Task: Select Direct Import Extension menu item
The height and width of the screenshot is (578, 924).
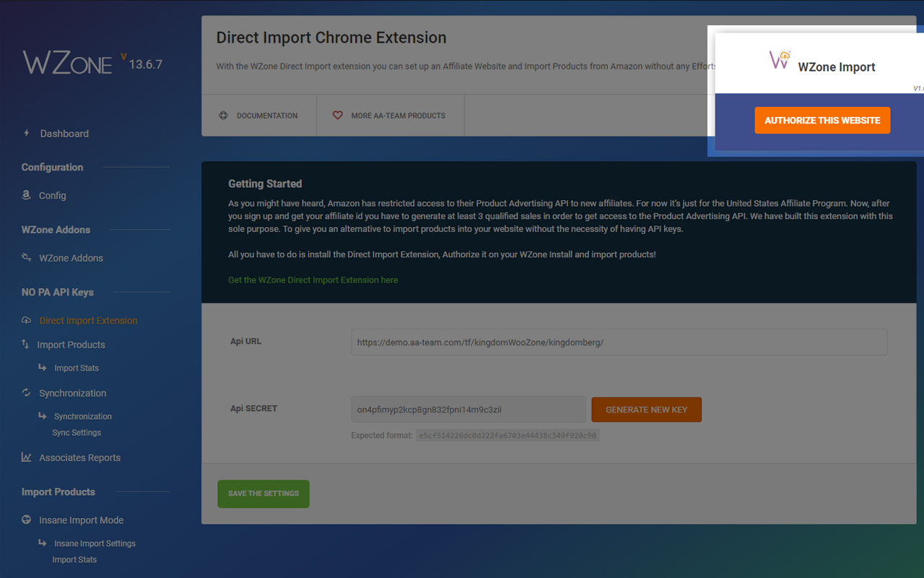Action: (x=88, y=321)
